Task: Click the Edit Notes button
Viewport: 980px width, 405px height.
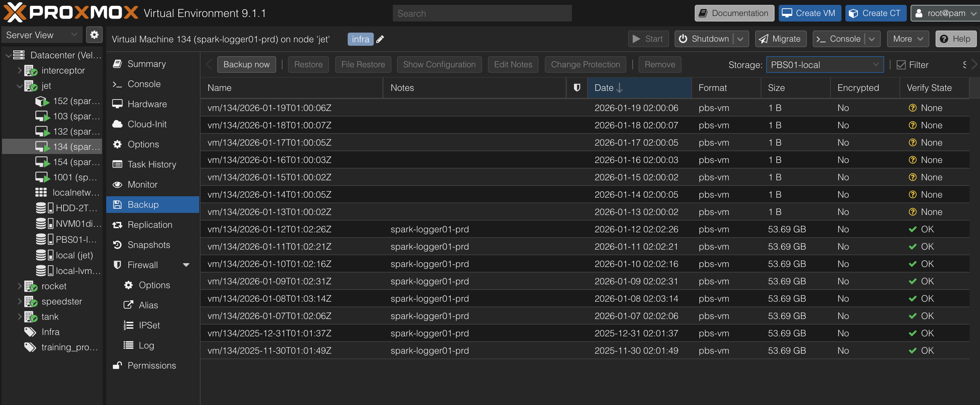Action: click(x=513, y=64)
